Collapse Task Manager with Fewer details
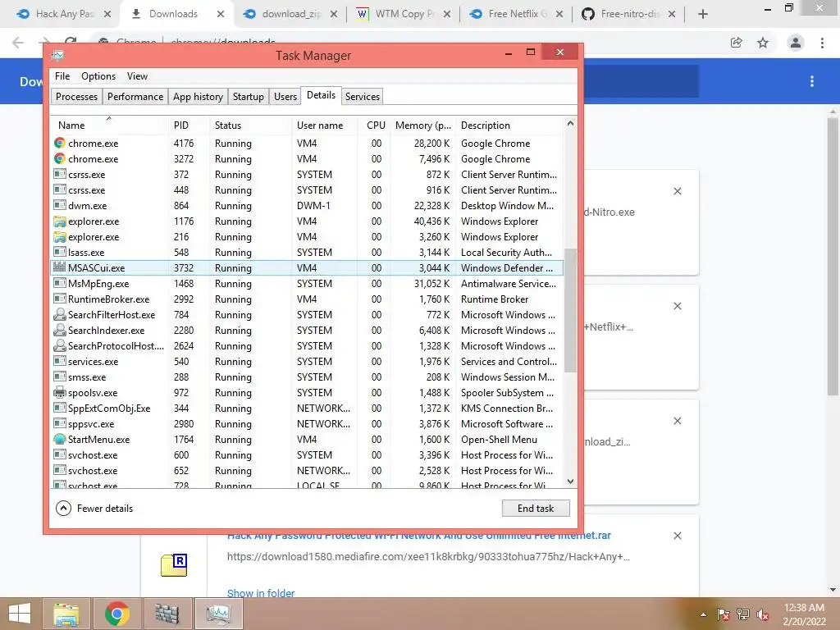The height and width of the screenshot is (630, 840). click(94, 509)
